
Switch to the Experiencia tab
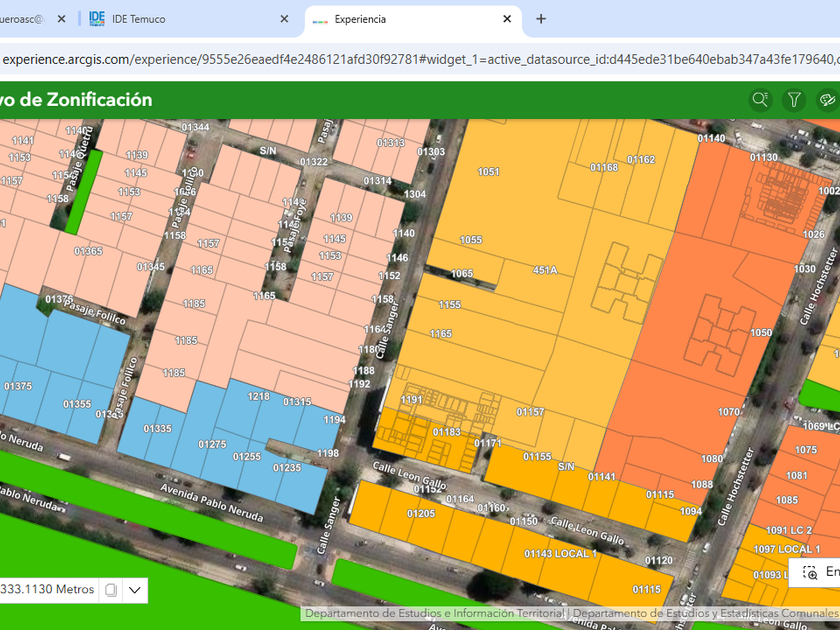(x=400, y=19)
